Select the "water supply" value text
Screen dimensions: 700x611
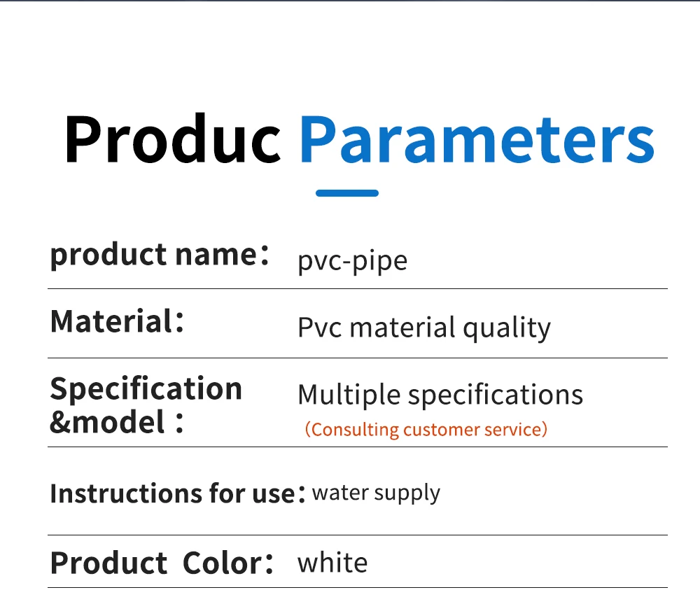point(376,492)
